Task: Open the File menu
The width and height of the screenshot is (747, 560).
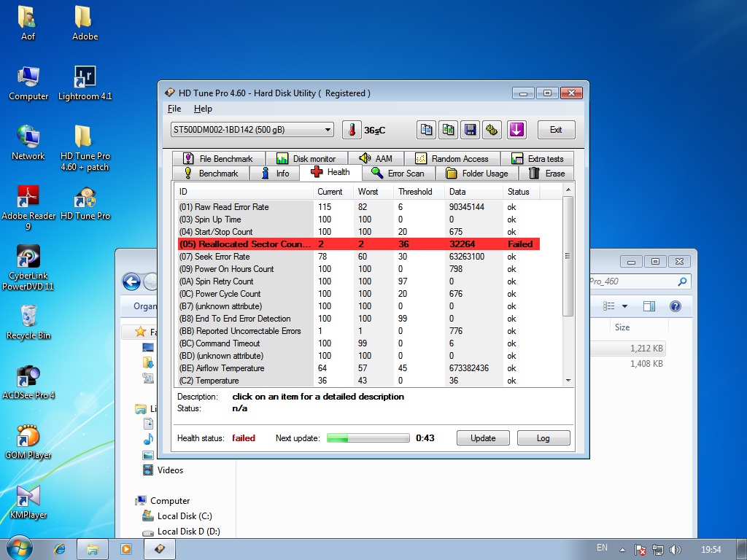Action: click(174, 109)
